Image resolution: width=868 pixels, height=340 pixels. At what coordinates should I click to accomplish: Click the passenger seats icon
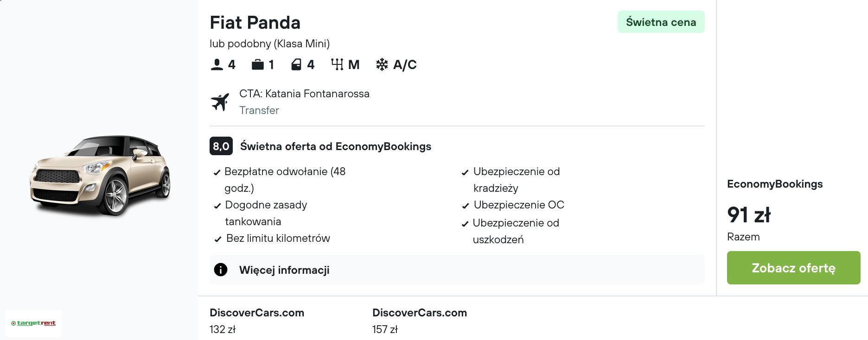(x=217, y=64)
